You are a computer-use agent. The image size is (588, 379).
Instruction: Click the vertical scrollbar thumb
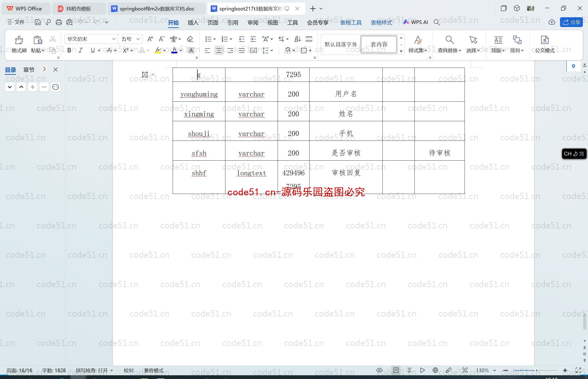(584, 321)
